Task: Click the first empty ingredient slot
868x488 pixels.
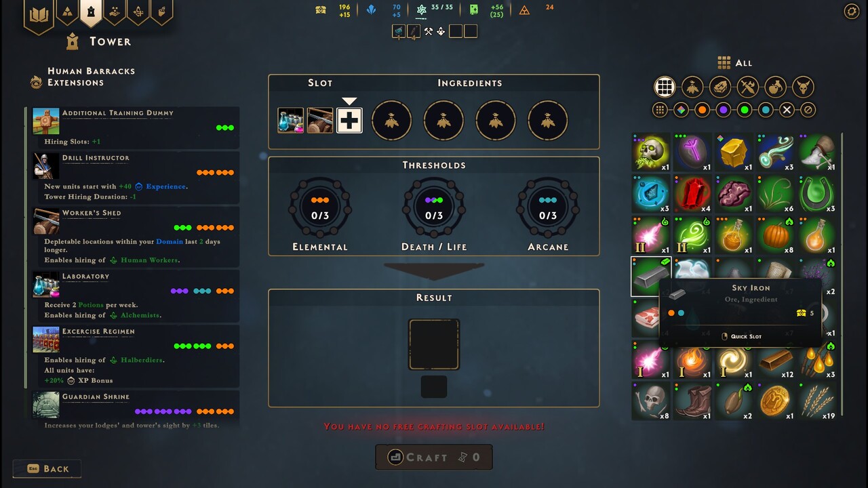Action: pos(391,121)
